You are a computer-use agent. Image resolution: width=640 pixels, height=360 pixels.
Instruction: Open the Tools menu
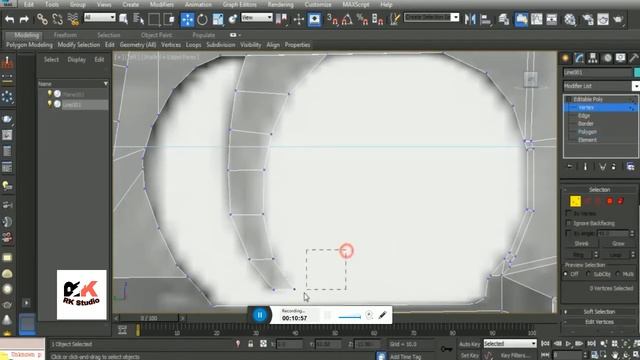52,4
